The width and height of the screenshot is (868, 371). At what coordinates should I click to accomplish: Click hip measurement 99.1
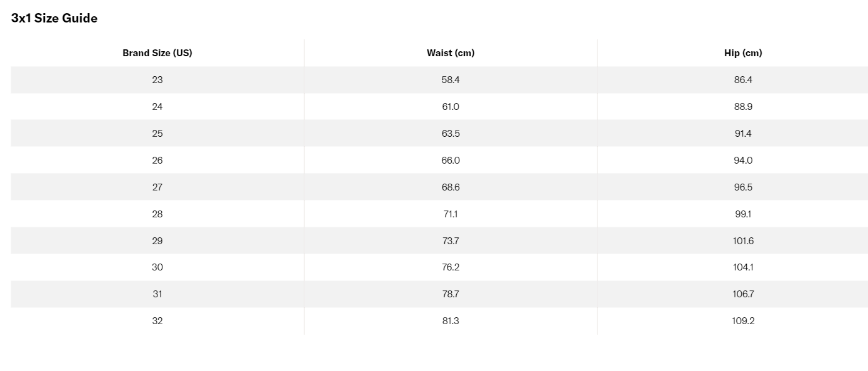[743, 214]
